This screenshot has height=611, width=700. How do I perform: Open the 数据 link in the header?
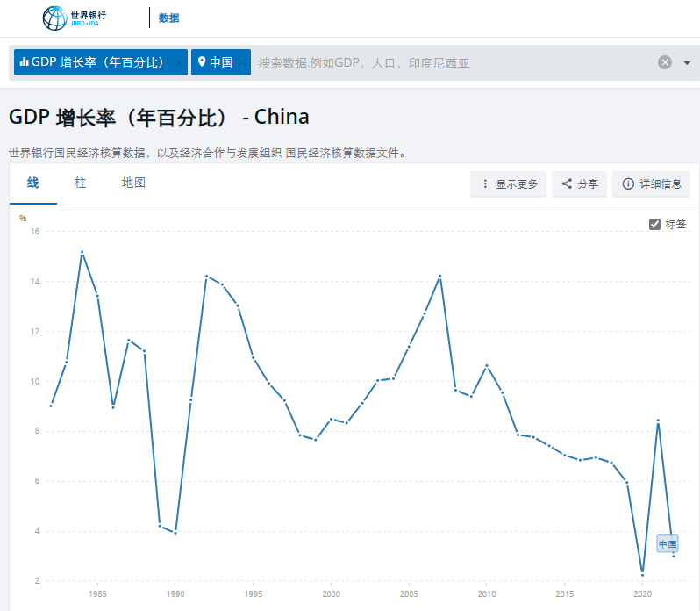(x=169, y=18)
